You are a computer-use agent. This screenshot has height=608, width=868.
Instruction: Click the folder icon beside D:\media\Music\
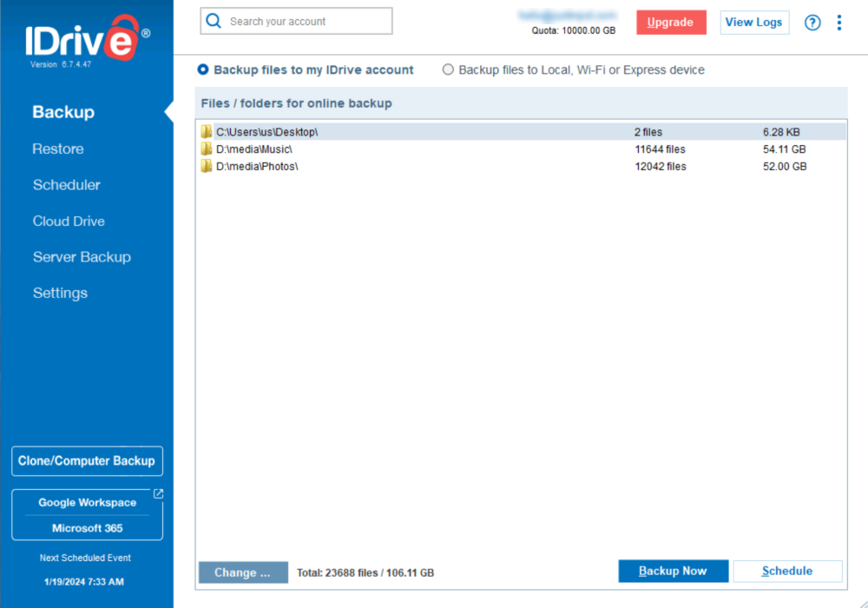[x=207, y=149]
